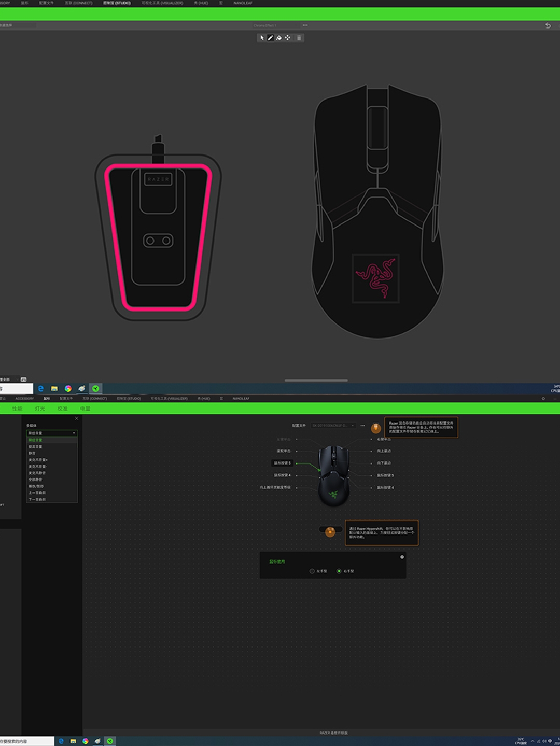Select the 右手型 right-handed radio button

point(339,571)
